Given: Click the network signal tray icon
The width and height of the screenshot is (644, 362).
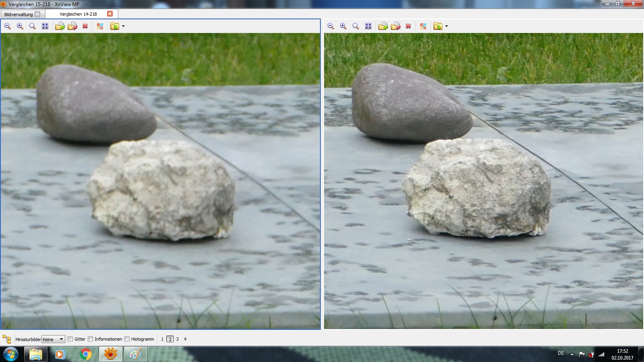Looking at the screenshot, I should (x=601, y=354).
